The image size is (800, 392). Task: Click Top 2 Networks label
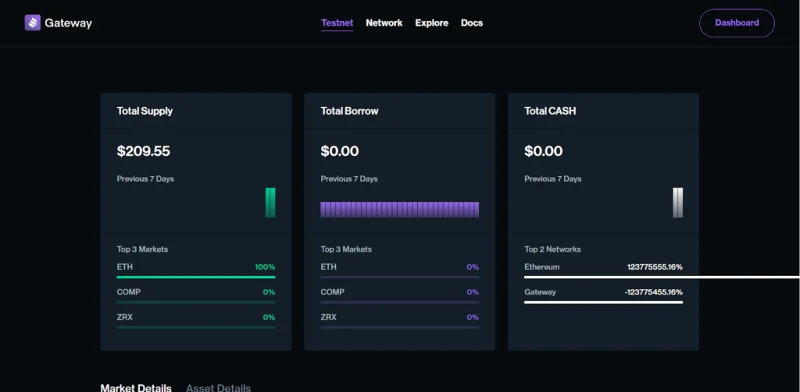[x=553, y=249]
